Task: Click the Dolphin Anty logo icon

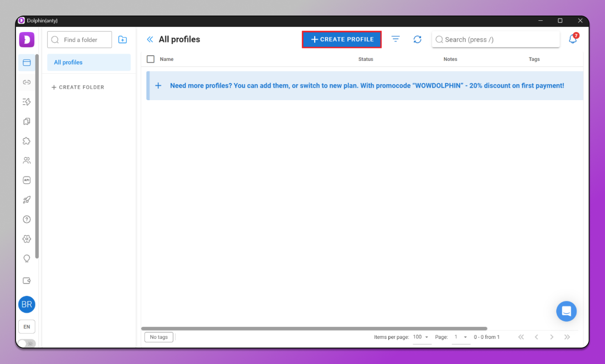Action: point(26,40)
